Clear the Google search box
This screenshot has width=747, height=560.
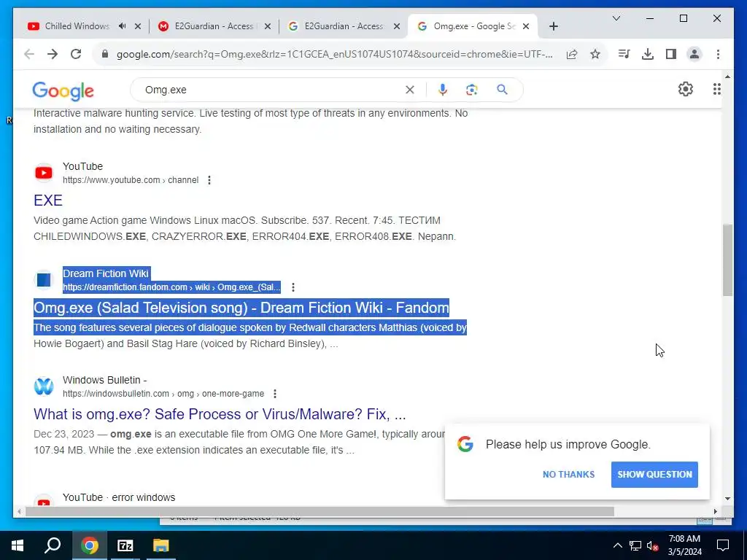tap(410, 90)
